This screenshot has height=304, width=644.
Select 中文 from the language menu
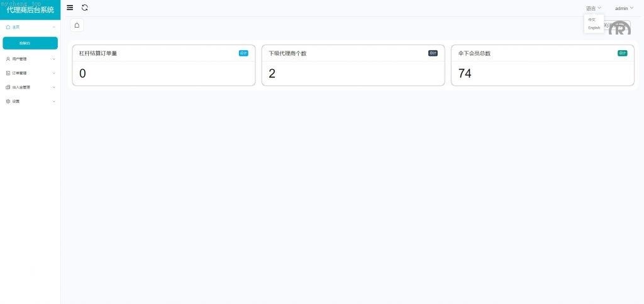592,19
